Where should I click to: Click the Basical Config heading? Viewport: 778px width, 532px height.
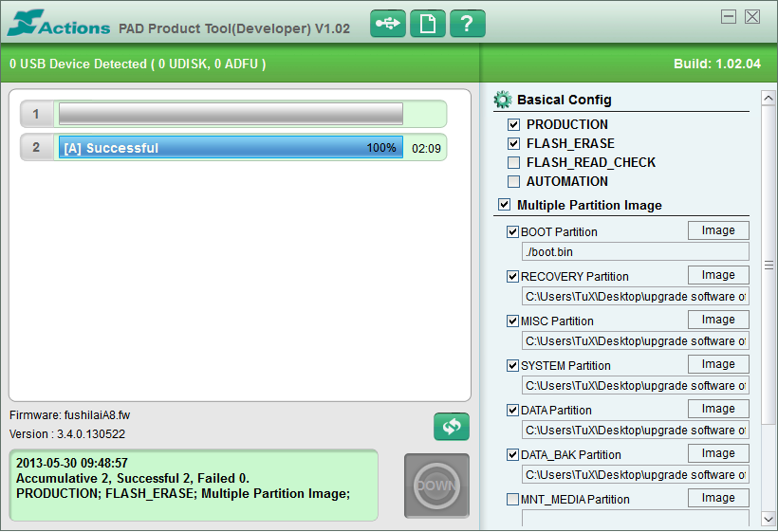click(565, 100)
